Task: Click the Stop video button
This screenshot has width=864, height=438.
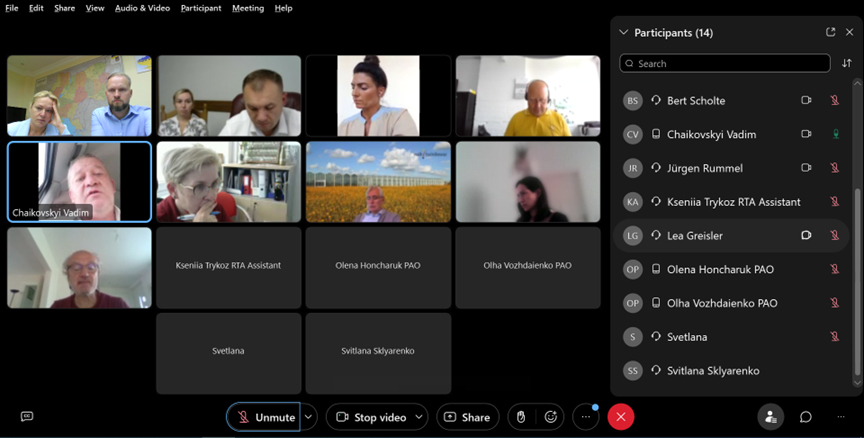Action: click(x=371, y=417)
